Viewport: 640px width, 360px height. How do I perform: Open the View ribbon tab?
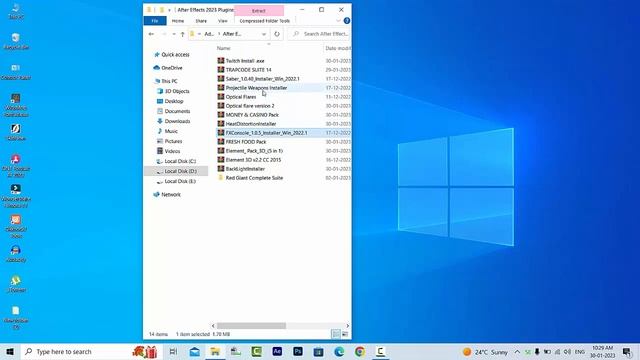coord(222,21)
